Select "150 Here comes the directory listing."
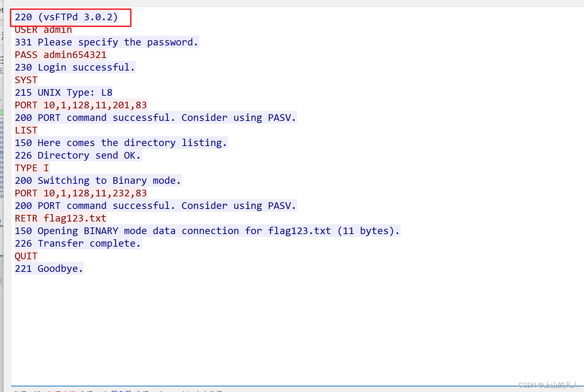This screenshot has height=392, width=584. (x=121, y=143)
